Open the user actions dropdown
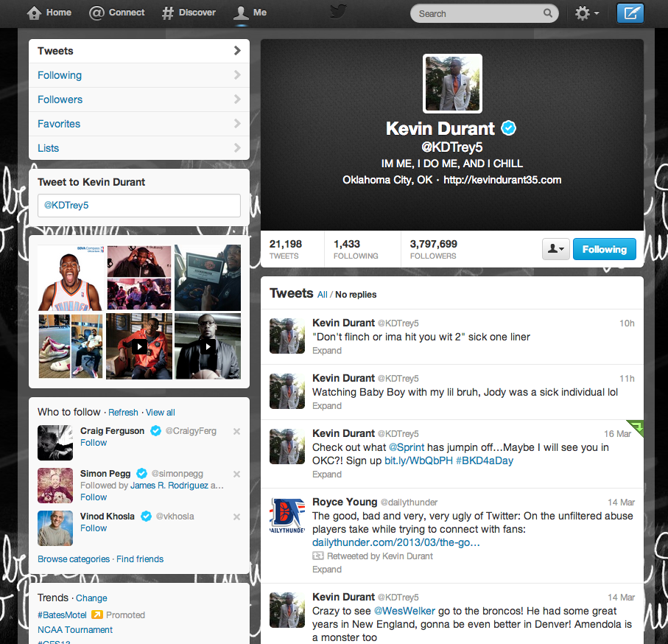Viewport: 668px width, 644px height. [x=555, y=249]
